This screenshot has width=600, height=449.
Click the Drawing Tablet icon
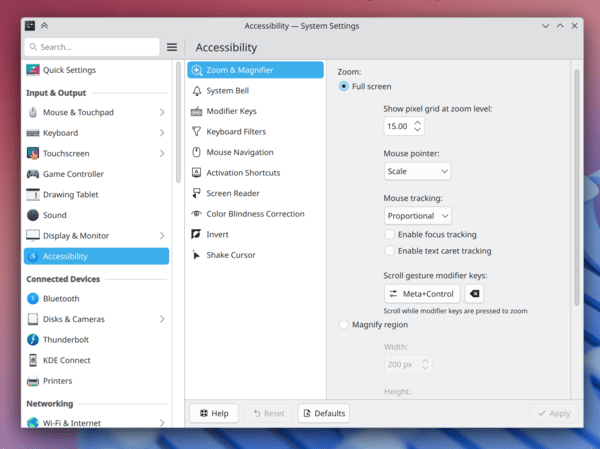33,194
